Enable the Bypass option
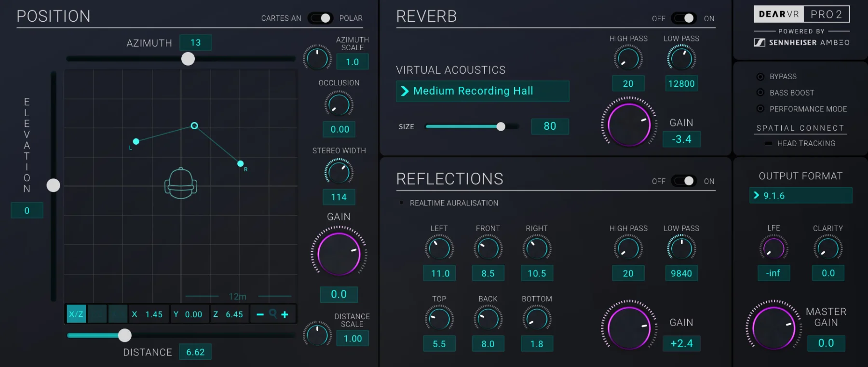This screenshot has height=367, width=868. point(760,77)
